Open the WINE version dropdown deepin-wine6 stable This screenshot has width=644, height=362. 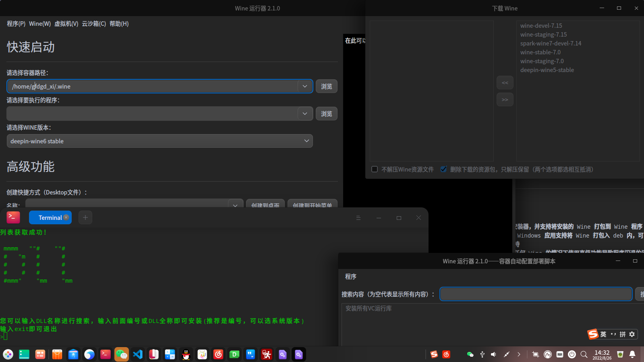coord(159,141)
